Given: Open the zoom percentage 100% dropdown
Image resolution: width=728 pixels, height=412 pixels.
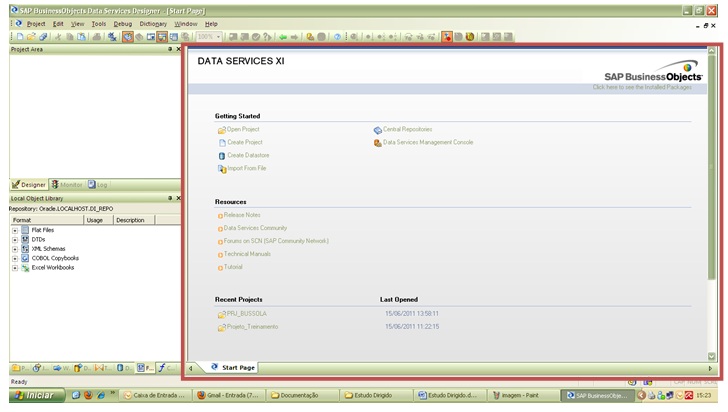Looking at the screenshot, I should (x=208, y=37).
